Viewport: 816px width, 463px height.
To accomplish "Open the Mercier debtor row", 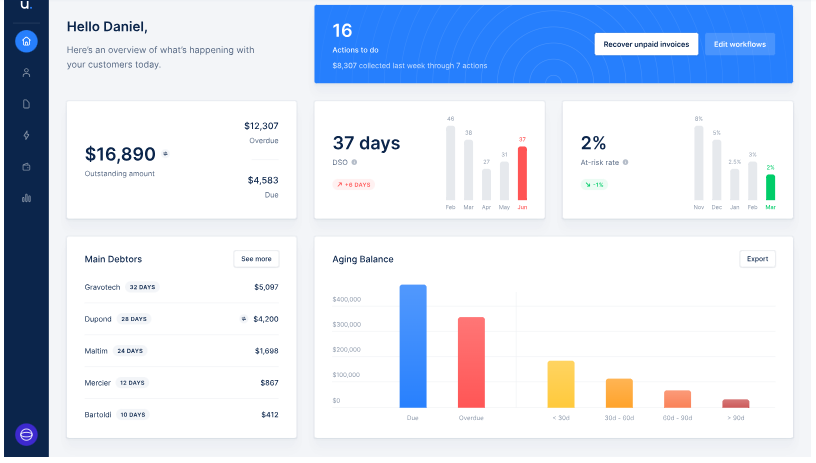I will pos(181,383).
